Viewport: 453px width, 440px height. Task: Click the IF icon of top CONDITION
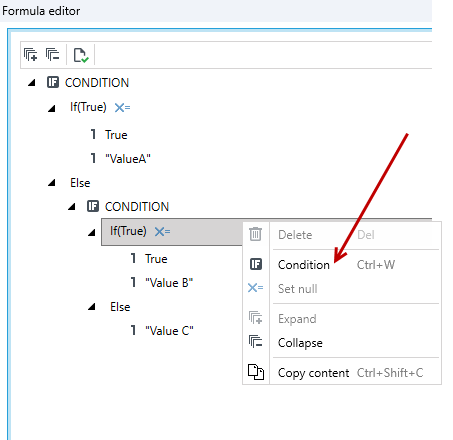(53, 82)
